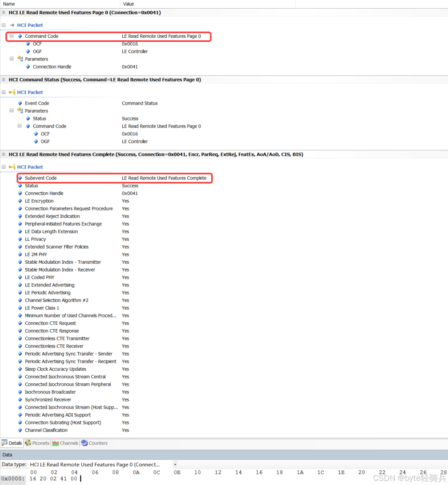Select the Connected Isochronous Stream Central row
The width and height of the screenshot is (448, 485).
tap(73, 377)
